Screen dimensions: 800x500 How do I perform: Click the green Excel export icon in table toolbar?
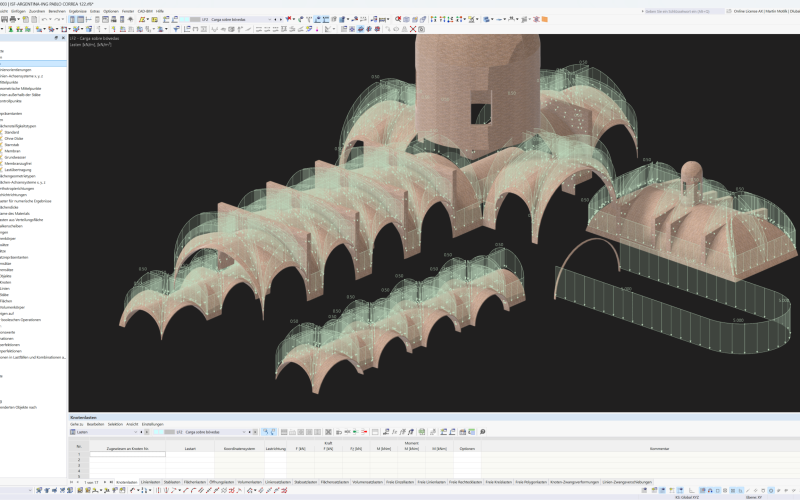[x=422, y=432]
